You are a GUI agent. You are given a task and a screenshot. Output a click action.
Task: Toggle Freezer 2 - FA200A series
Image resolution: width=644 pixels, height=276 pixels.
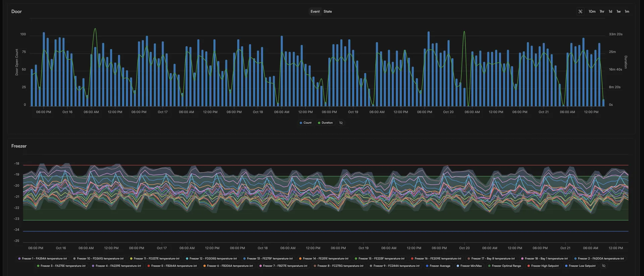pyautogui.click(x=599, y=259)
